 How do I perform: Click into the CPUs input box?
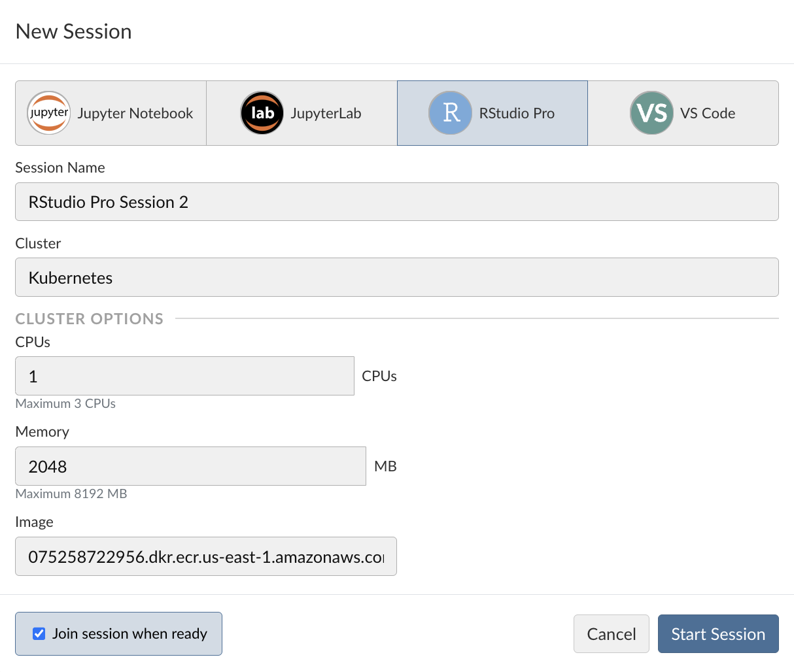pos(184,376)
